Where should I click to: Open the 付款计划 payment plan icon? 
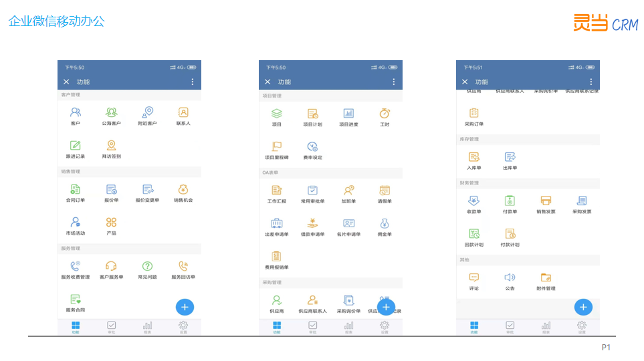click(510, 234)
